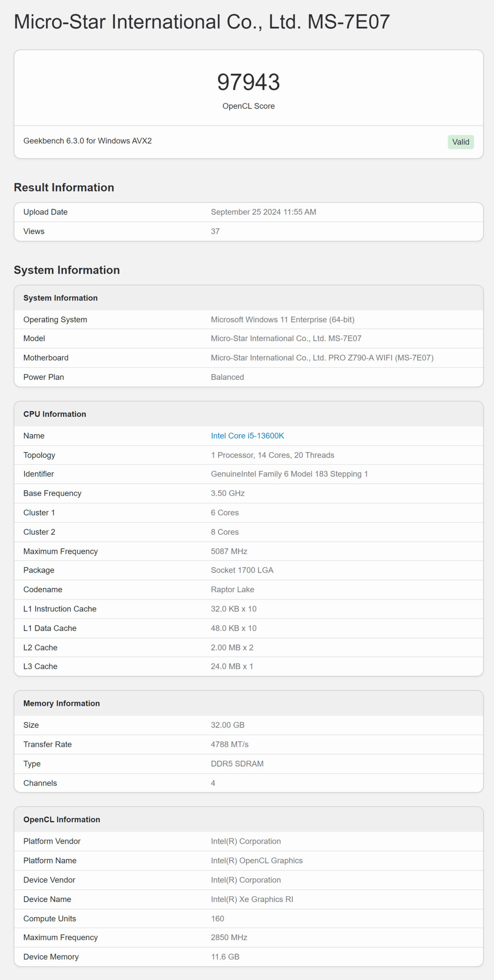
Task: Click the System Information main heading
Action: pyautogui.click(x=67, y=270)
